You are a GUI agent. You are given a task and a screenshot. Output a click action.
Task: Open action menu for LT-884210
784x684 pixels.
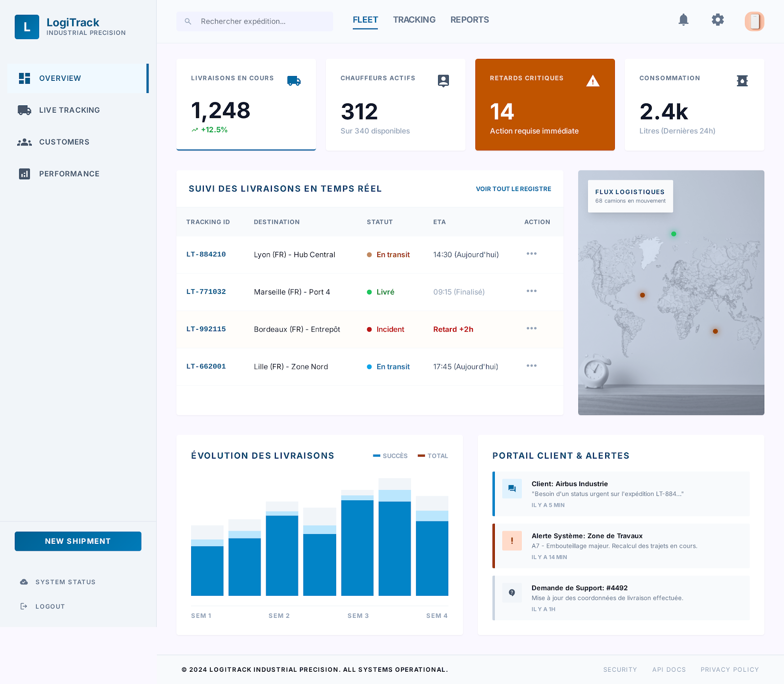[531, 254]
